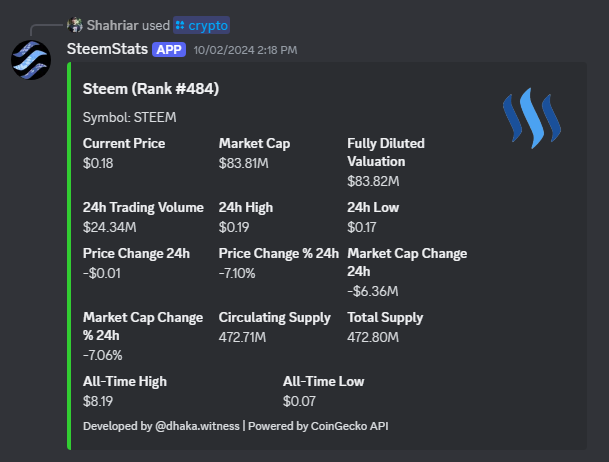This screenshot has height=462, width=609.
Task: Click the embed title Steem (Rank #484)
Action: click(x=151, y=89)
